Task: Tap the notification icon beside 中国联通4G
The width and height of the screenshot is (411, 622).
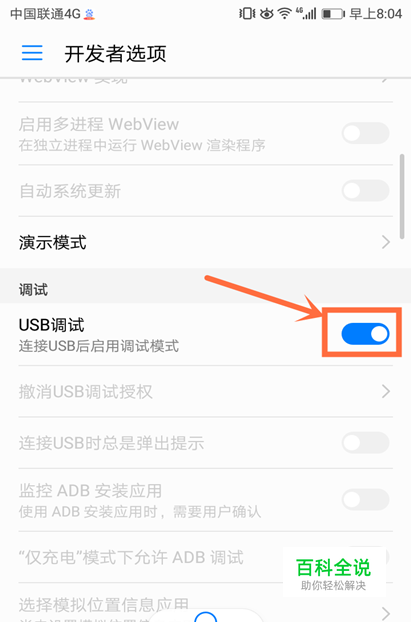Action: pos(90,15)
